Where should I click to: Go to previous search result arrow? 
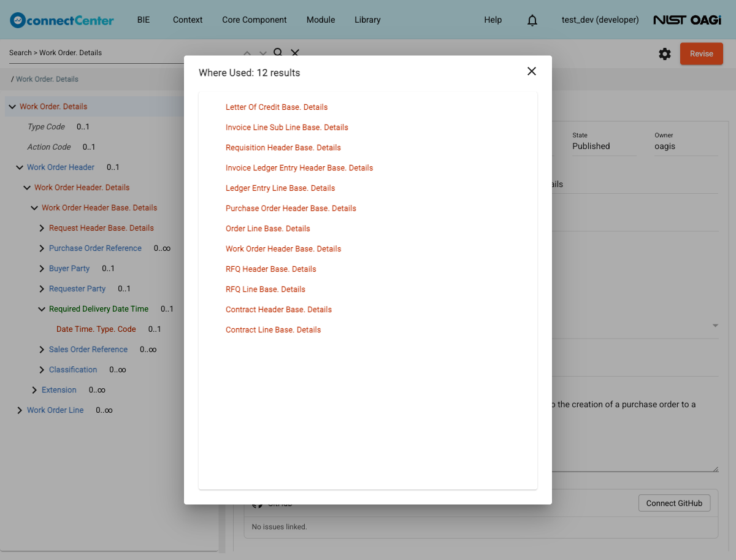[x=247, y=53]
